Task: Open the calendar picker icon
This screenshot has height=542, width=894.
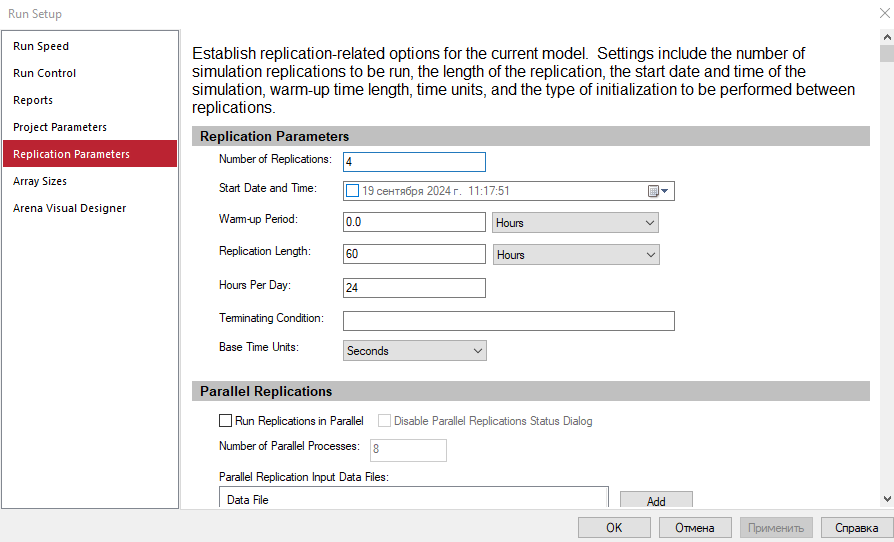Action: pyautogui.click(x=658, y=191)
